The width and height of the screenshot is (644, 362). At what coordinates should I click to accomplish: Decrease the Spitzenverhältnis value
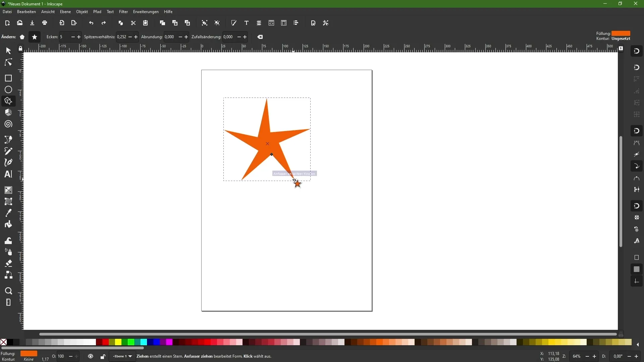click(130, 37)
